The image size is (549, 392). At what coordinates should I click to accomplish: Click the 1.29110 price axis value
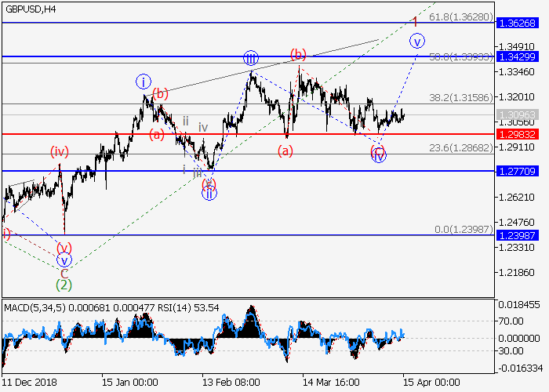[516, 147]
